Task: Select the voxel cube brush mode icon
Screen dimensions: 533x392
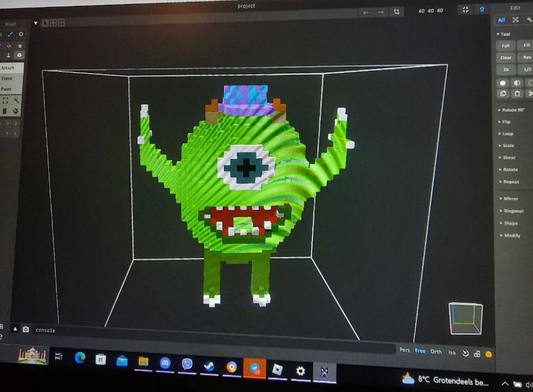Action: tap(19, 55)
